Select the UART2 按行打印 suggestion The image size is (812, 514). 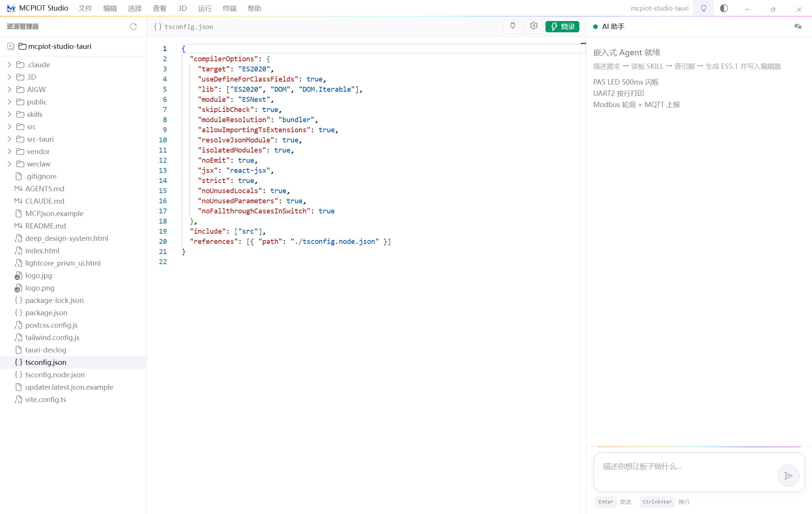(x=619, y=93)
